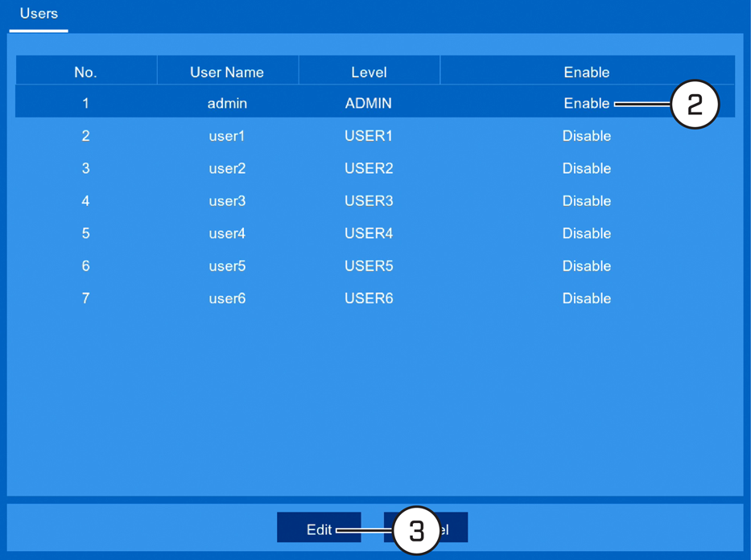Select the user5 row
This screenshot has width=751, height=560.
(x=375, y=266)
